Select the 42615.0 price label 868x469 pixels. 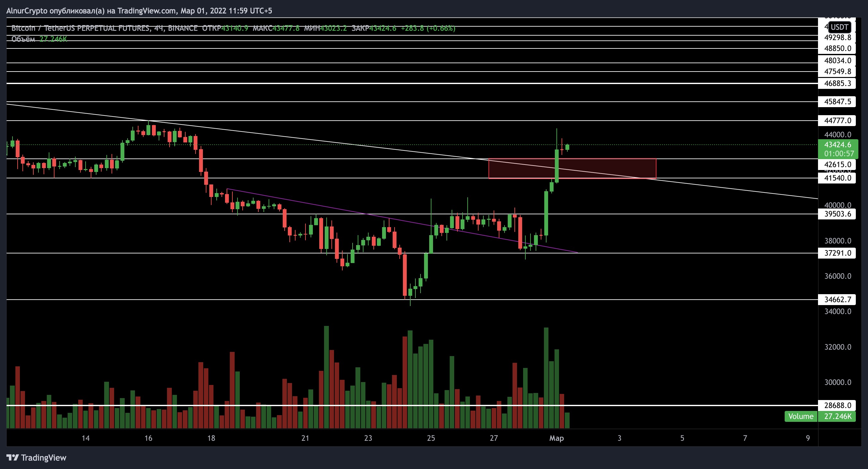tap(837, 165)
